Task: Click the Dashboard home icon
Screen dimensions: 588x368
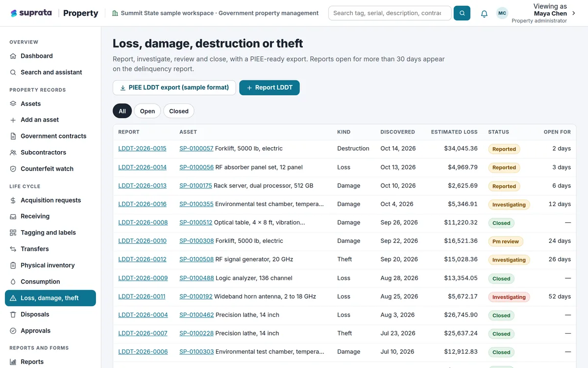Action: coord(13,56)
